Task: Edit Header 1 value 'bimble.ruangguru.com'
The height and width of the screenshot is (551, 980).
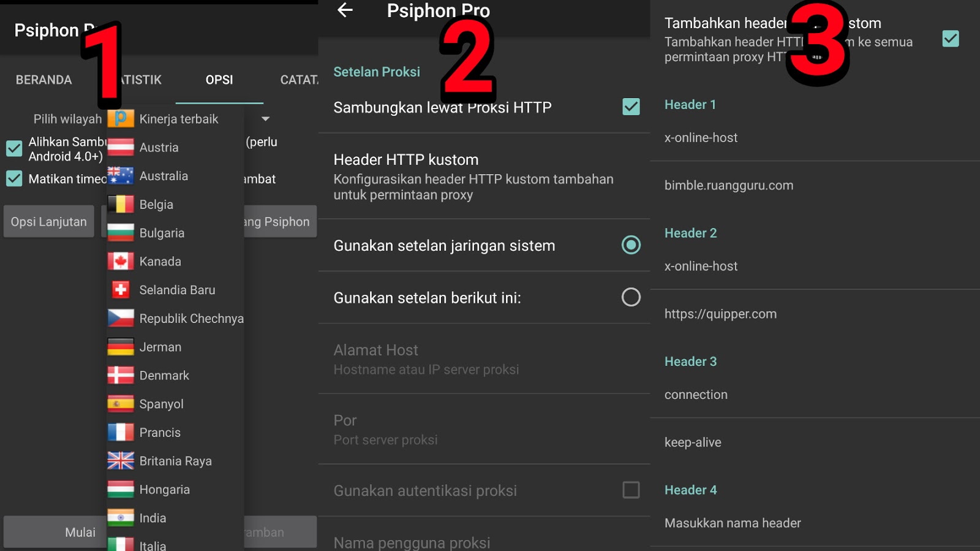Action: (815, 185)
